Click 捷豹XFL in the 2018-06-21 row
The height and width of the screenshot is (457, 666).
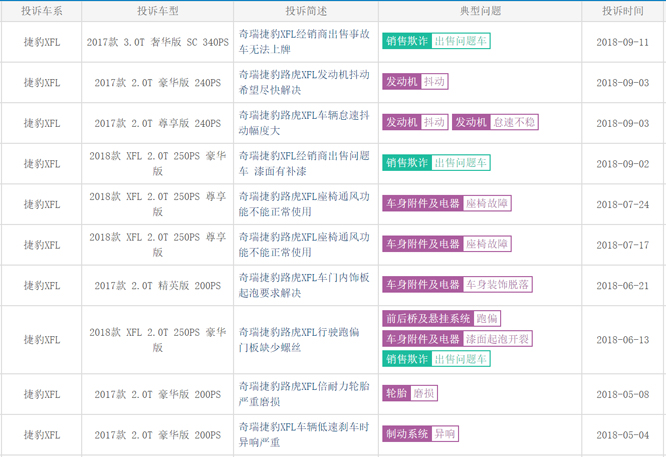point(42,286)
